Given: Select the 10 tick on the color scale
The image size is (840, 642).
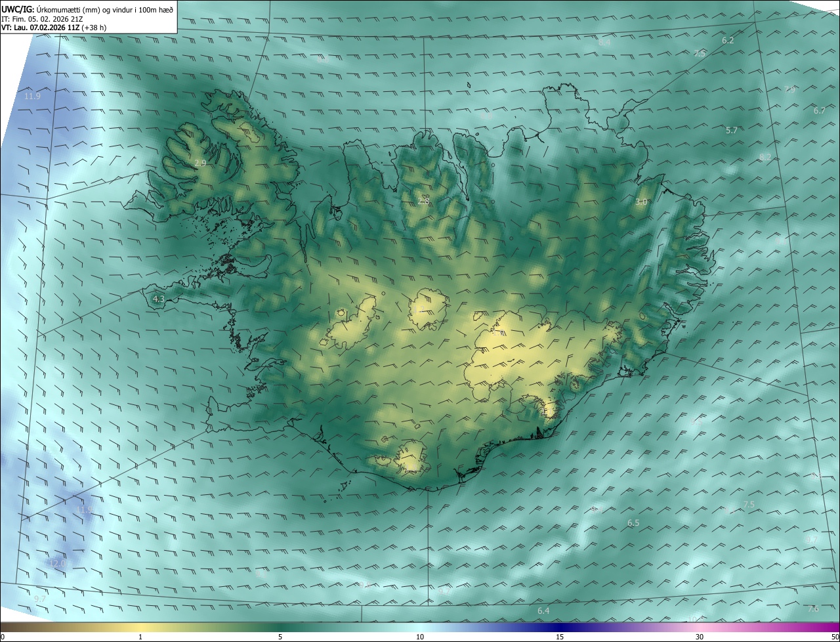Looking at the screenshot, I should [x=420, y=637].
